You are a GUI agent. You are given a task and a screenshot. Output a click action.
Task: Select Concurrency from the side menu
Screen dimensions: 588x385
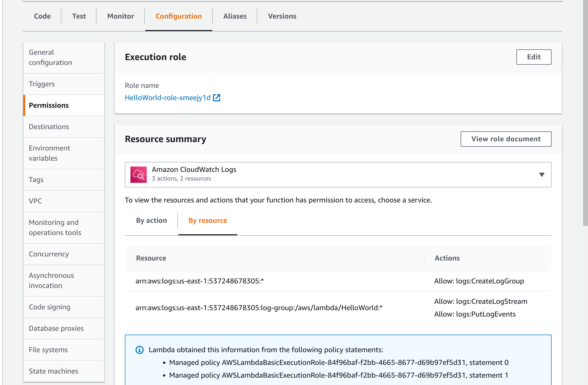click(49, 254)
